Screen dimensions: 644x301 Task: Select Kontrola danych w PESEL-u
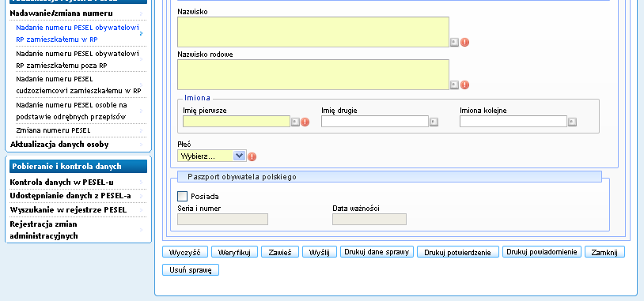point(62,182)
